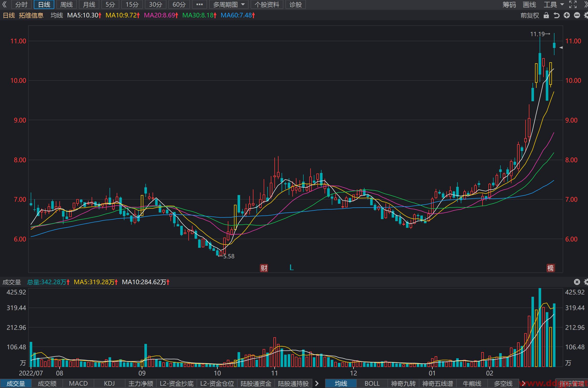Image resolution: width=588 pixels, height=388 pixels.
Task: Click the 拓维信息 stock name
Action: (31, 15)
